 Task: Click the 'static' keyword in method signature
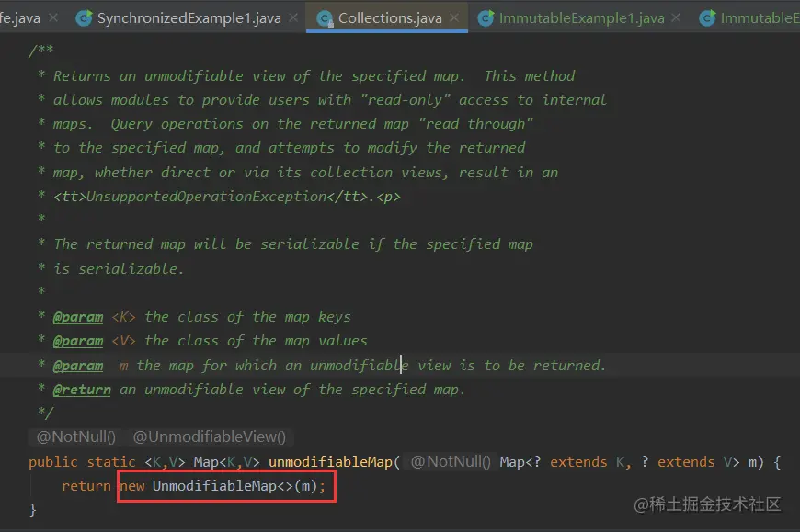click(x=111, y=462)
